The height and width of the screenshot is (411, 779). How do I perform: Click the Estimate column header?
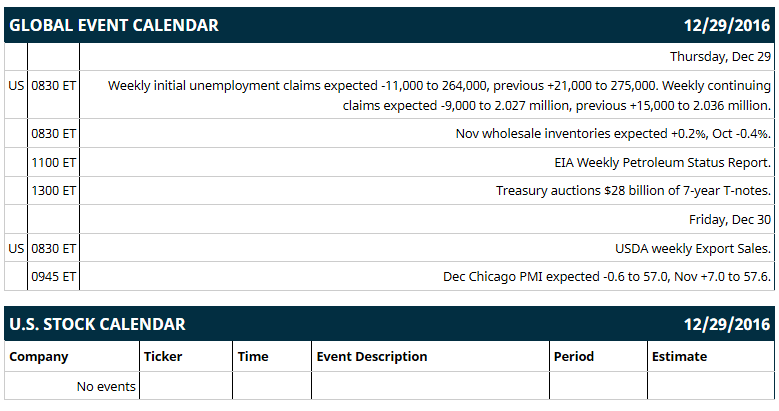(679, 357)
